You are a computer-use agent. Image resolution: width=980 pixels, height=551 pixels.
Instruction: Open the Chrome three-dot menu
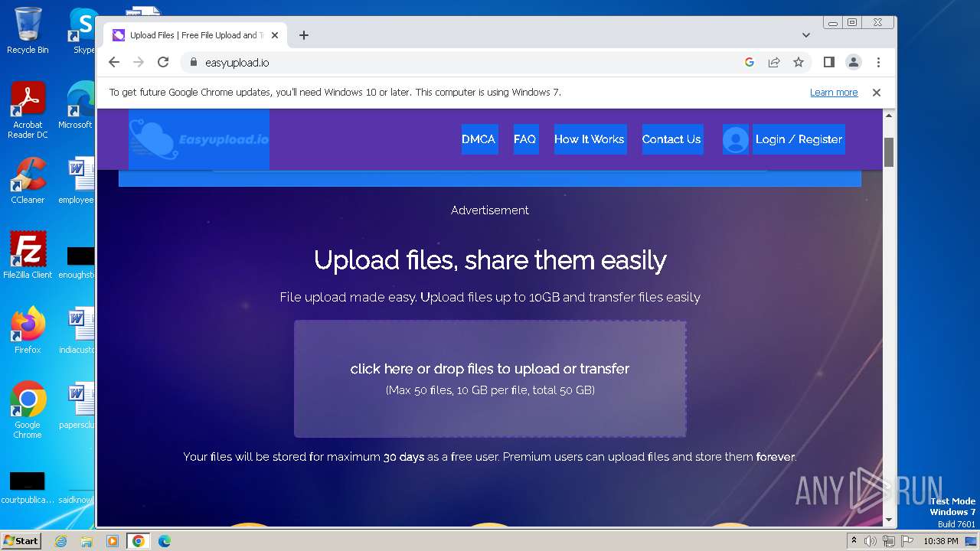coord(878,63)
